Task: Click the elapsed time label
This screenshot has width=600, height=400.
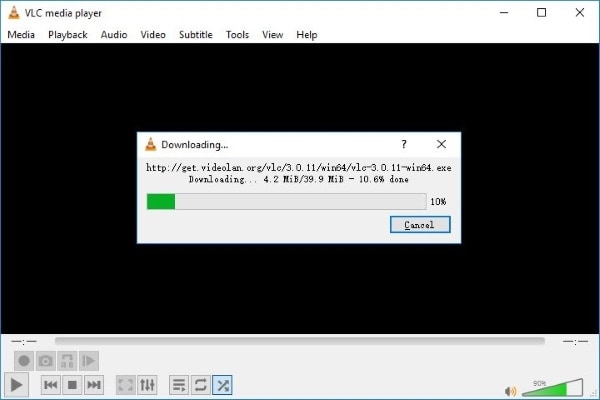Action: point(24,341)
